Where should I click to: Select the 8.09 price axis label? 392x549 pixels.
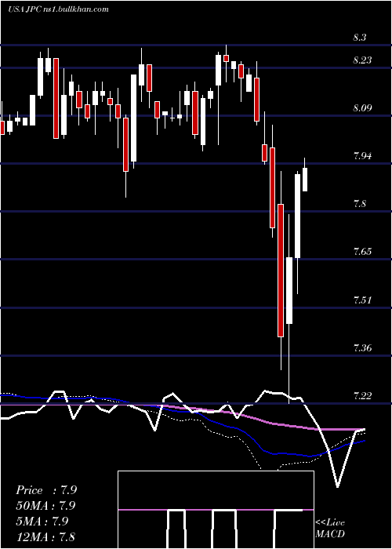[x=362, y=108]
